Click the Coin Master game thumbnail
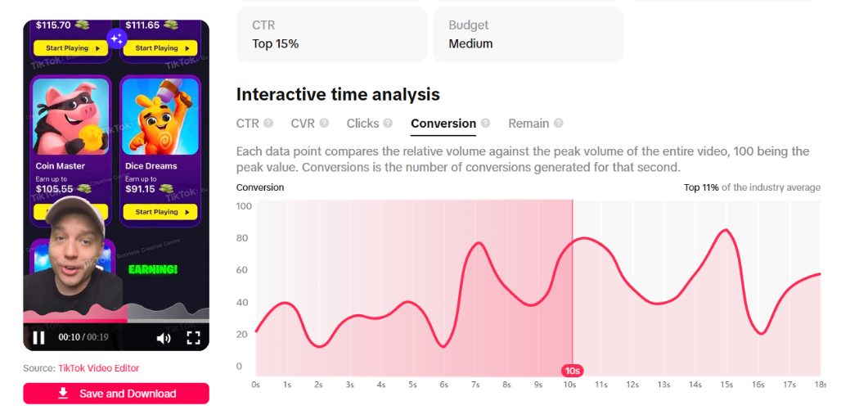Viewport: 868px width, 410px height. pos(71,116)
